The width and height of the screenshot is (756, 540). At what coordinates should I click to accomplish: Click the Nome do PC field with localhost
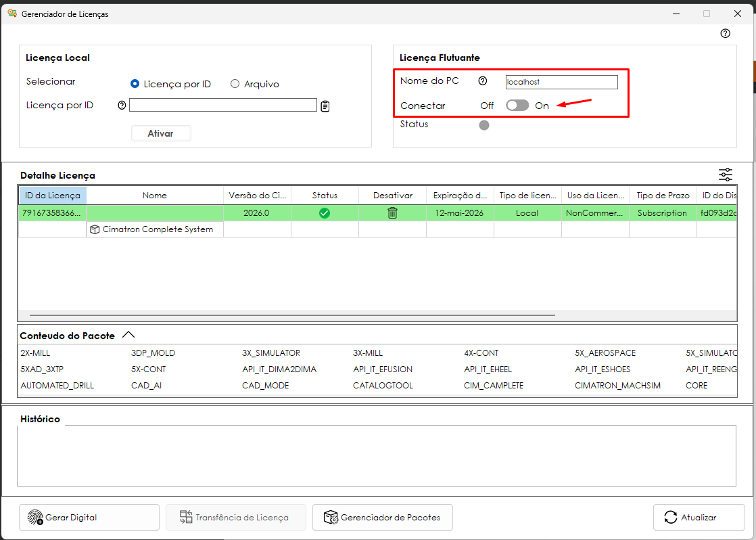562,82
